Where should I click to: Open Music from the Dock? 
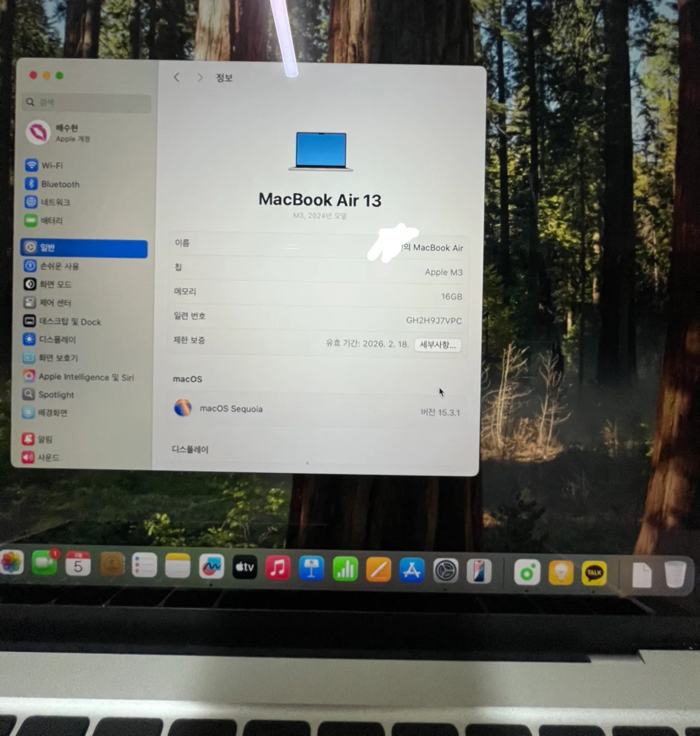point(278,568)
